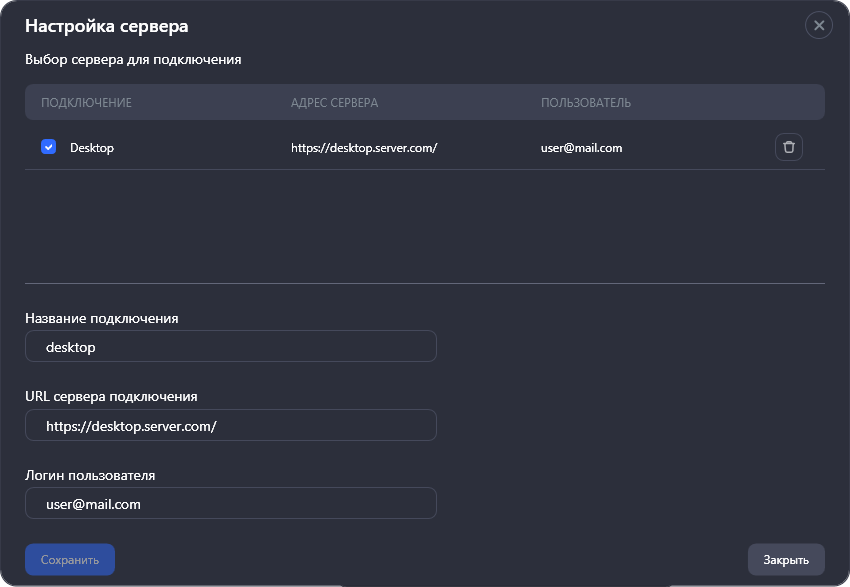
Task: Select the Логин пользователя input field
Action: point(230,503)
